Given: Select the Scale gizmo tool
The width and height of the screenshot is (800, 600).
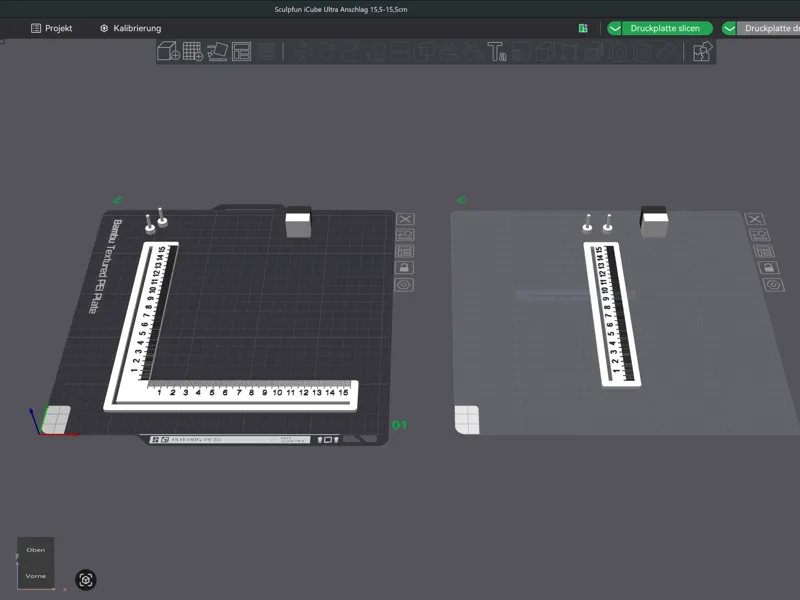Looking at the screenshot, I should click(x=351, y=52).
